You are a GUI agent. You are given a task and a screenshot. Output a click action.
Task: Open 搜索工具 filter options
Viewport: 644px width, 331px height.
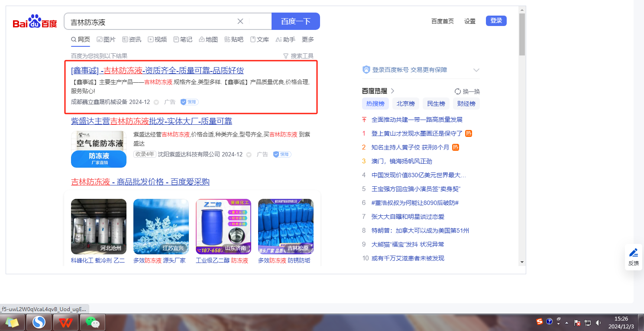[298, 56]
